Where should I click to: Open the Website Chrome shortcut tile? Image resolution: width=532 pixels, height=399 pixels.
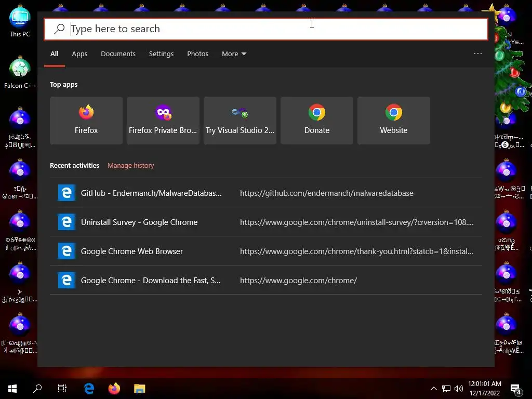point(394,121)
